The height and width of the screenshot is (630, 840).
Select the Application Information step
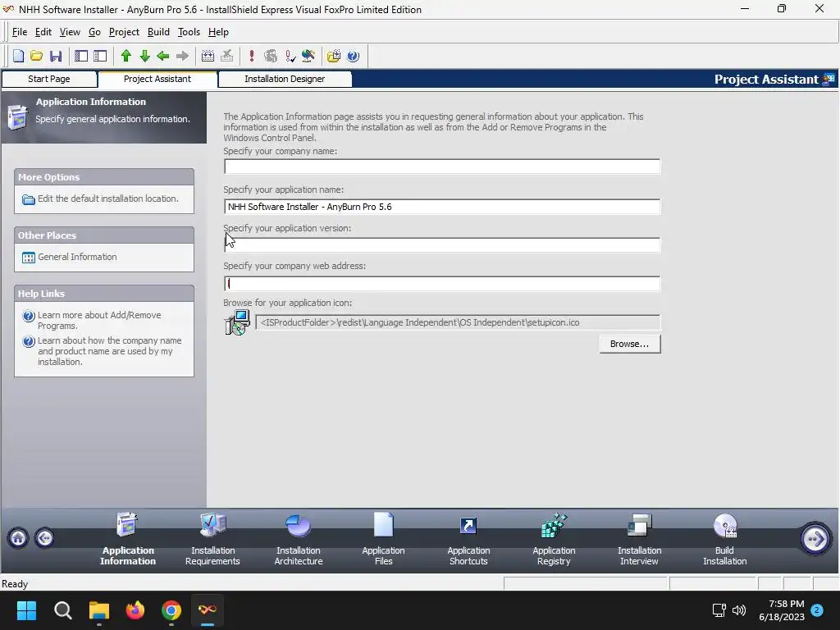127,538
